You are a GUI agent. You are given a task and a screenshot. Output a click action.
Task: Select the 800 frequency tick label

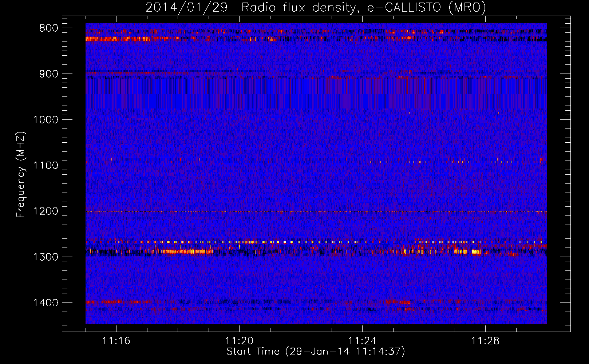tap(48, 28)
